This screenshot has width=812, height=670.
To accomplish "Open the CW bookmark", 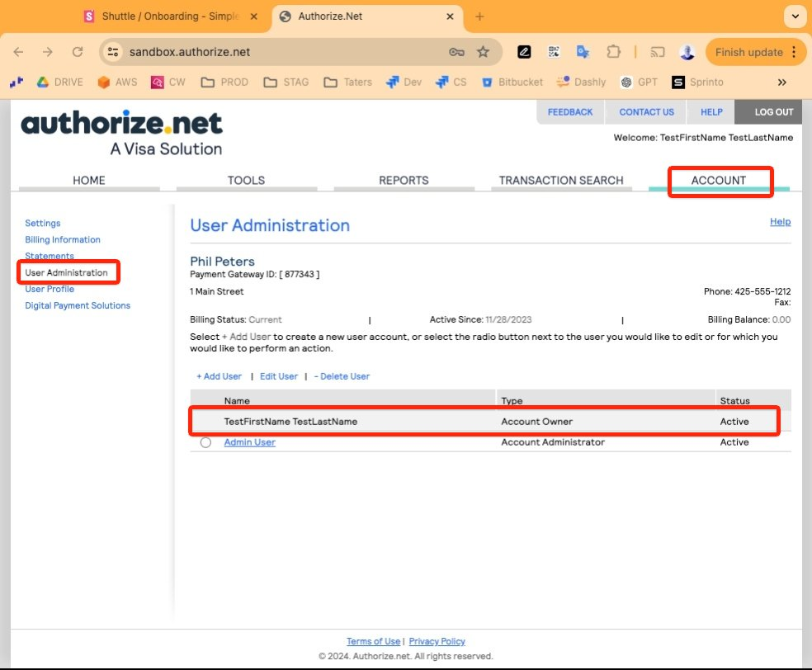I will click(x=168, y=82).
